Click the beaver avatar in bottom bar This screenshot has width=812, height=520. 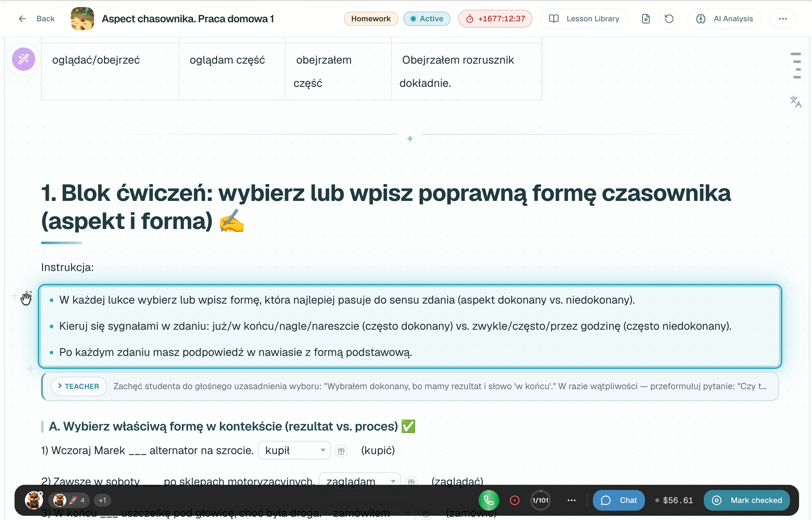pos(34,500)
